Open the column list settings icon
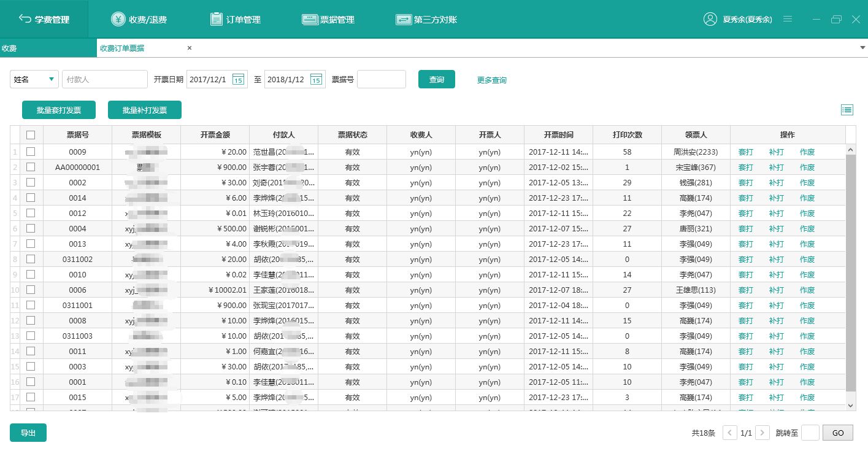The height and width of the screenshot is (459, 868). point(847,110)
